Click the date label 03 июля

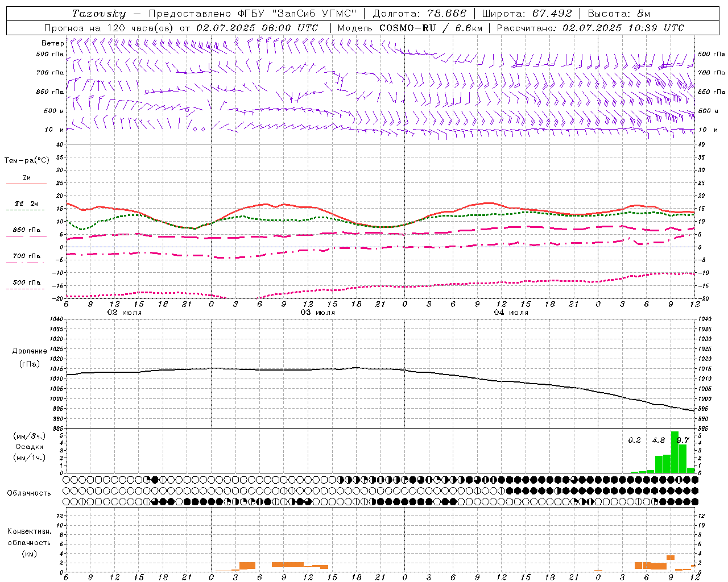coord(318,313)
